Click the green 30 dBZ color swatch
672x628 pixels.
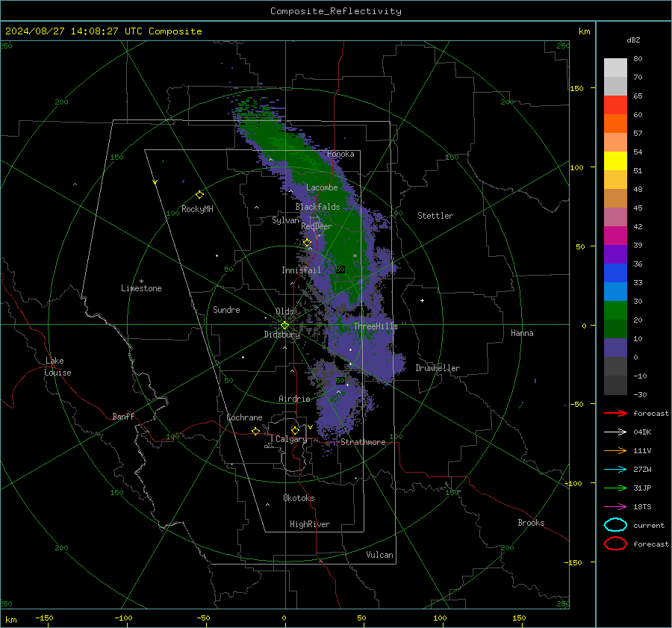[615, 311]
